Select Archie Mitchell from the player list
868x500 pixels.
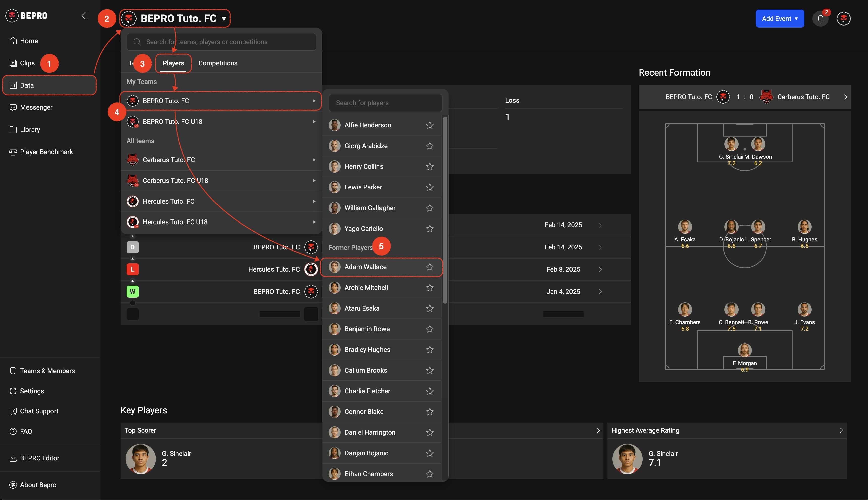click(366, 288)
